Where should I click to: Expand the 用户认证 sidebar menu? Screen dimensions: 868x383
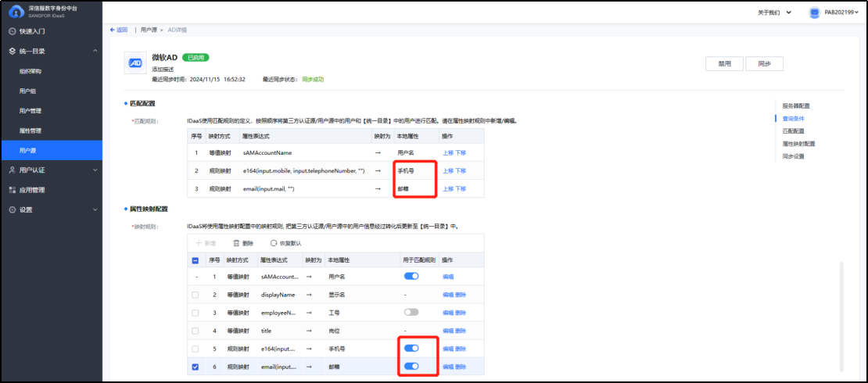(x=95, y=170)
